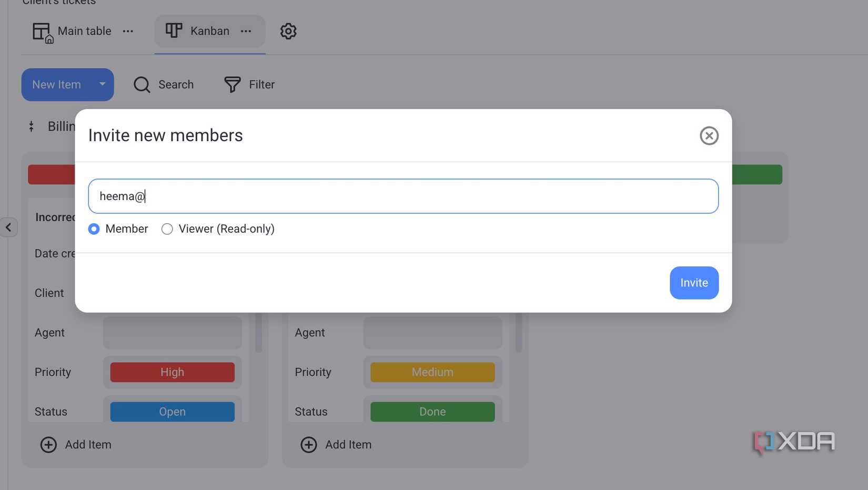Click the Invite button

point(694,283)
